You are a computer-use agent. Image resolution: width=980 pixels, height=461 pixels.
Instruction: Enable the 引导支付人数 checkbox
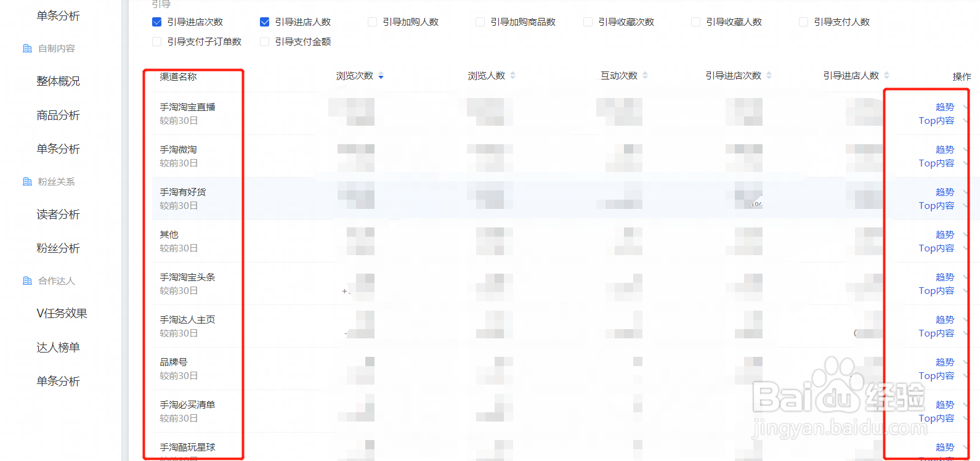pos(803,22)
